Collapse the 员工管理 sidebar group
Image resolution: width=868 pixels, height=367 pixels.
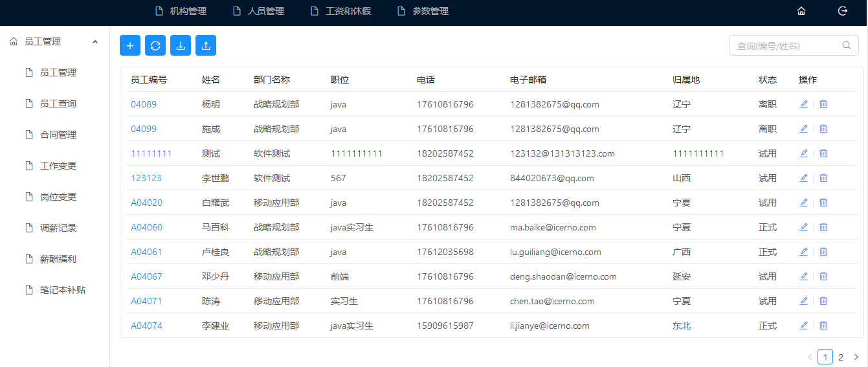point(54,41)
